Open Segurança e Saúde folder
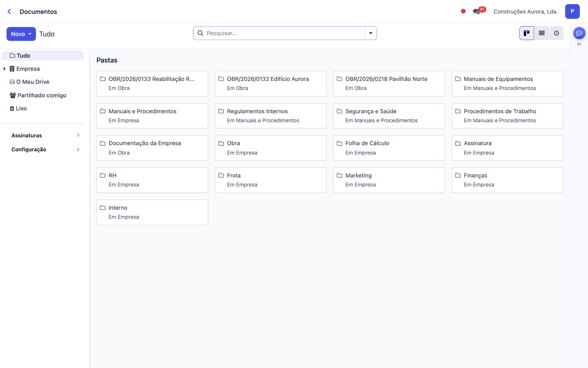This screenshot has width=588, height=368. click(x=389, y=116)
